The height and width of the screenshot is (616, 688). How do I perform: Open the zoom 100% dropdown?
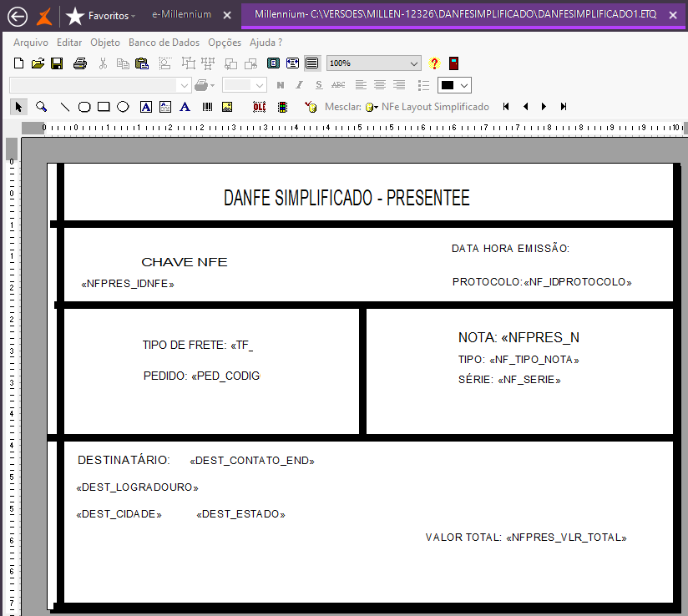[413, 63]
